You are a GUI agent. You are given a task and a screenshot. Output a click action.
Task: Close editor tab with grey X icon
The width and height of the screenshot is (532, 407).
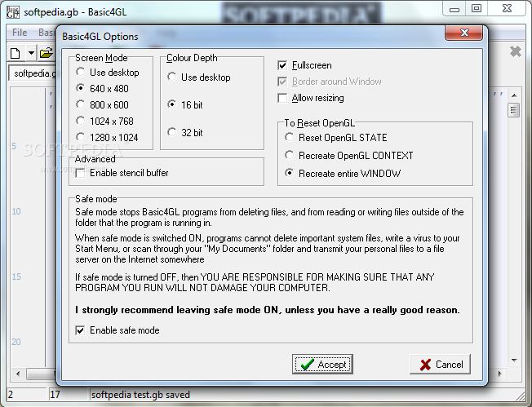(x=516, y=51)
